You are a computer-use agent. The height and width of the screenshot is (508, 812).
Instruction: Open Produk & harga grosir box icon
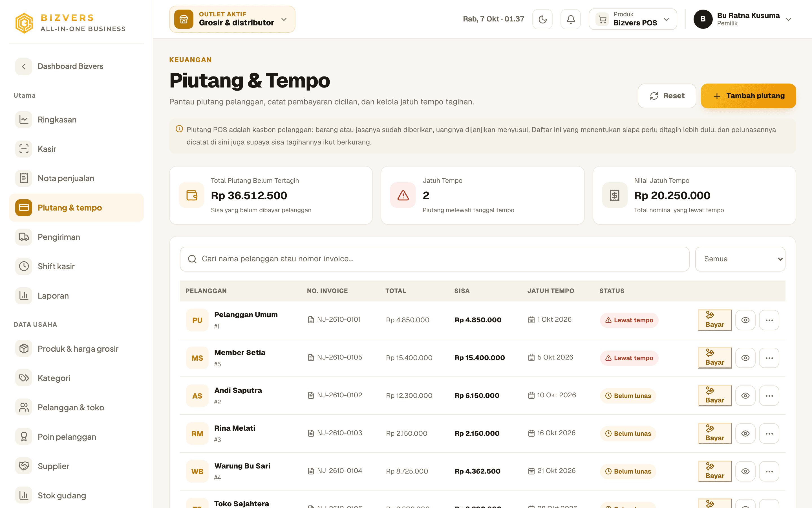click(23, 349)
